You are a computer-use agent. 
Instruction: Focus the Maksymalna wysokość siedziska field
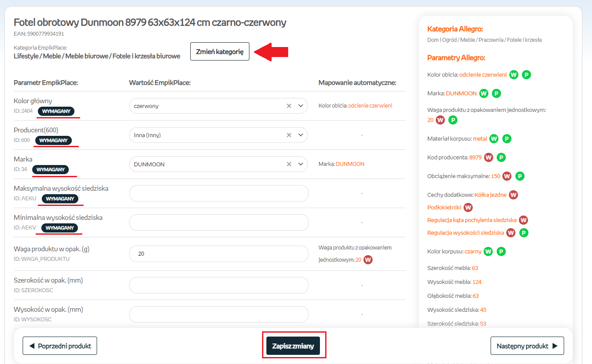[219, 193]
